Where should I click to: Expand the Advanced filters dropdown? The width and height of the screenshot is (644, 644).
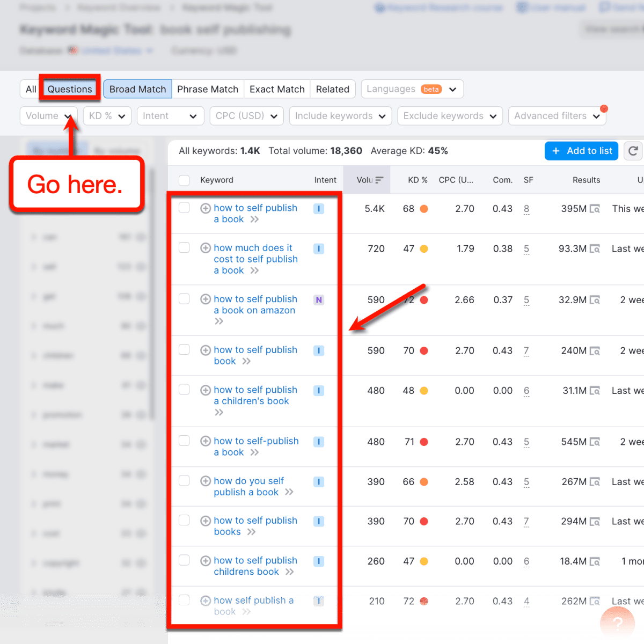point(557,115)
